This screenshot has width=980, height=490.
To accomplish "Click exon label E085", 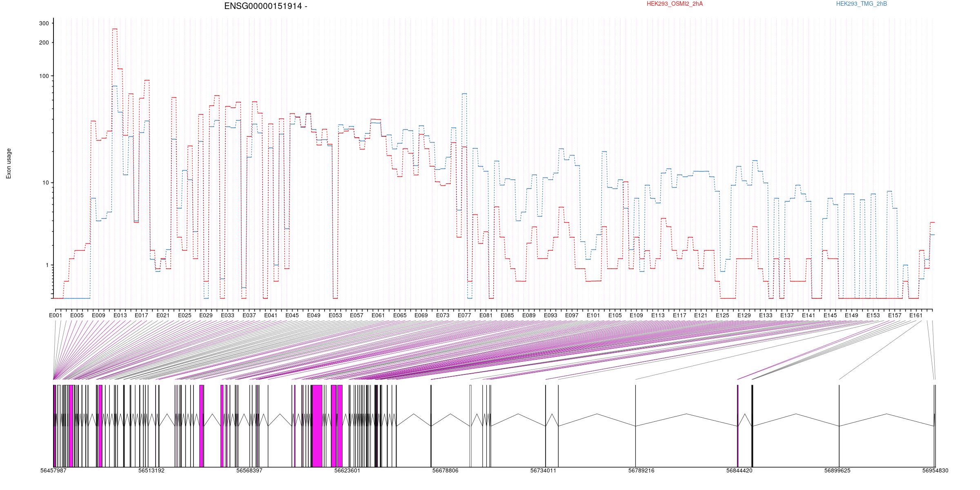I will click(x=507, y=315).
